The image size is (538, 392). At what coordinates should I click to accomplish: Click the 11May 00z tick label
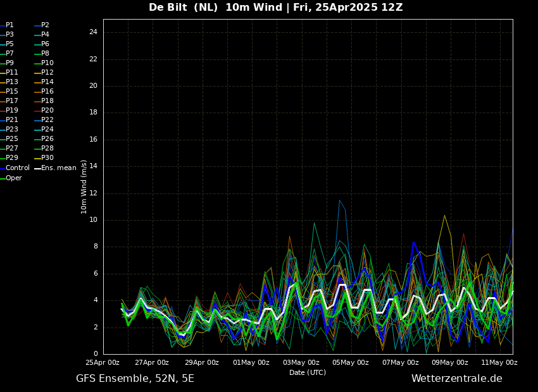pyautogui.click(x=499, y=363)
